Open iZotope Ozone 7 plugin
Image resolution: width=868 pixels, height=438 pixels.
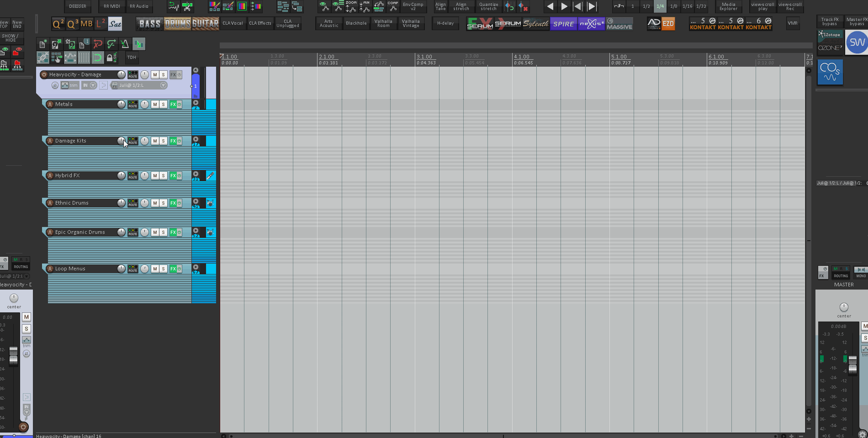pyautogui.click(x=830, y=42)
